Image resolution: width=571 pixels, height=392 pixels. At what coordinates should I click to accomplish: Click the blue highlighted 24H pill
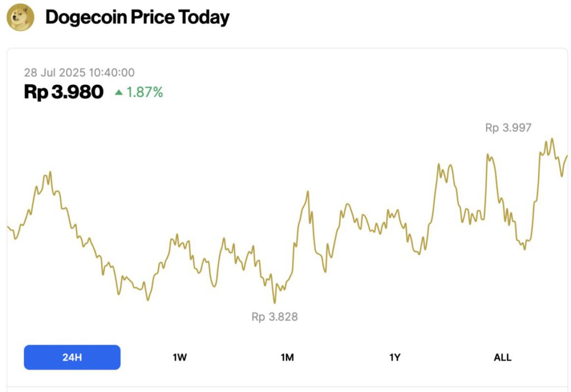[x=71, y=357]
